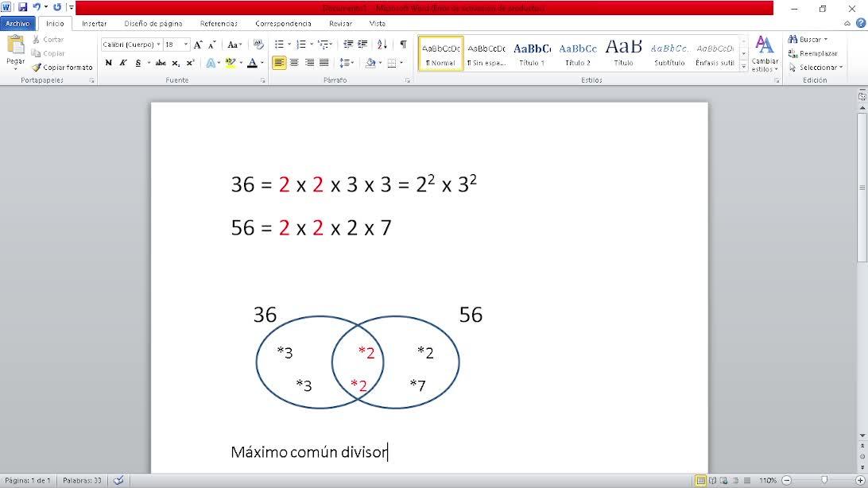Open the Archivo tab
This screenshot has width=868, height=488.
(x=17, y=23)
